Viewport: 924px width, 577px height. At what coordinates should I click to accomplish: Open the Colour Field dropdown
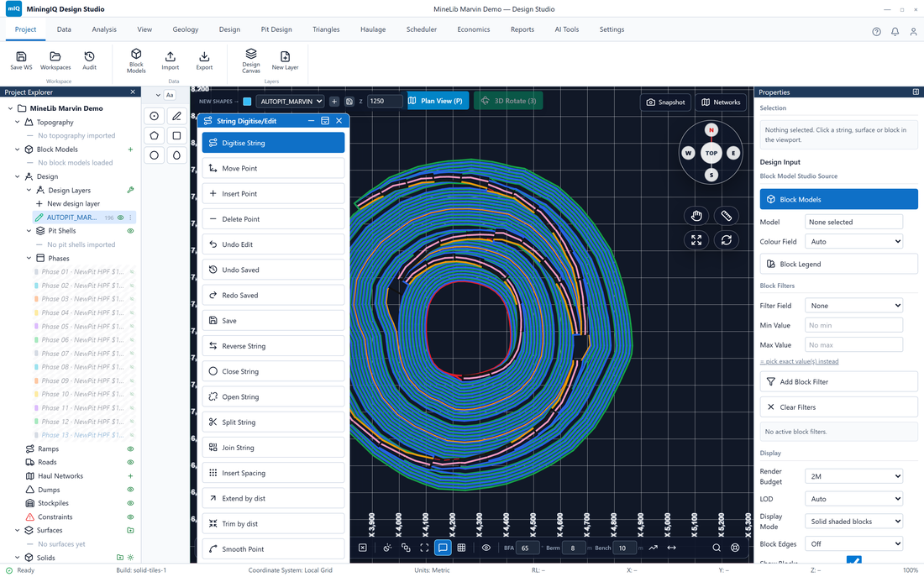tap(854, 242)
